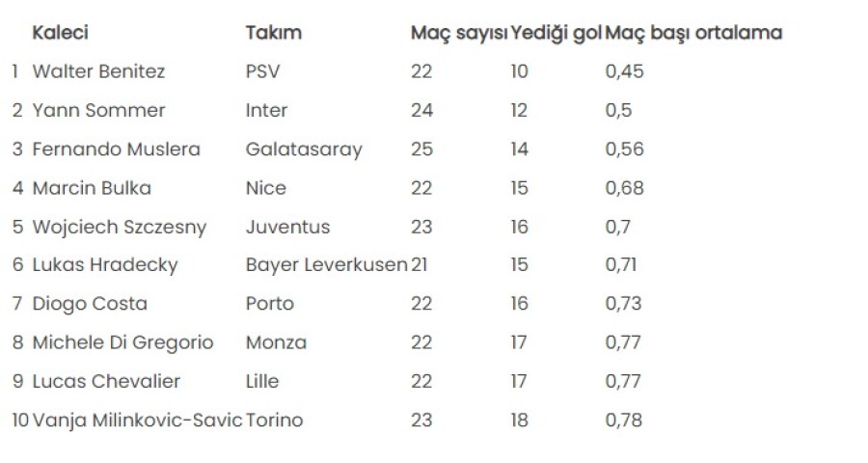Click the Juventus team cell
The height and width of the screenshot is (463, 868).
pos(287,227)
